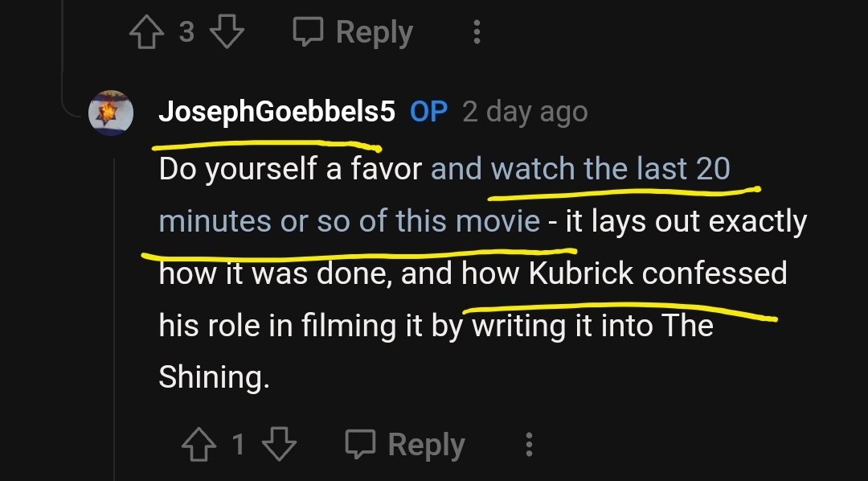Open the "2 day ago" timestamp permalink

tap(525, 112)
